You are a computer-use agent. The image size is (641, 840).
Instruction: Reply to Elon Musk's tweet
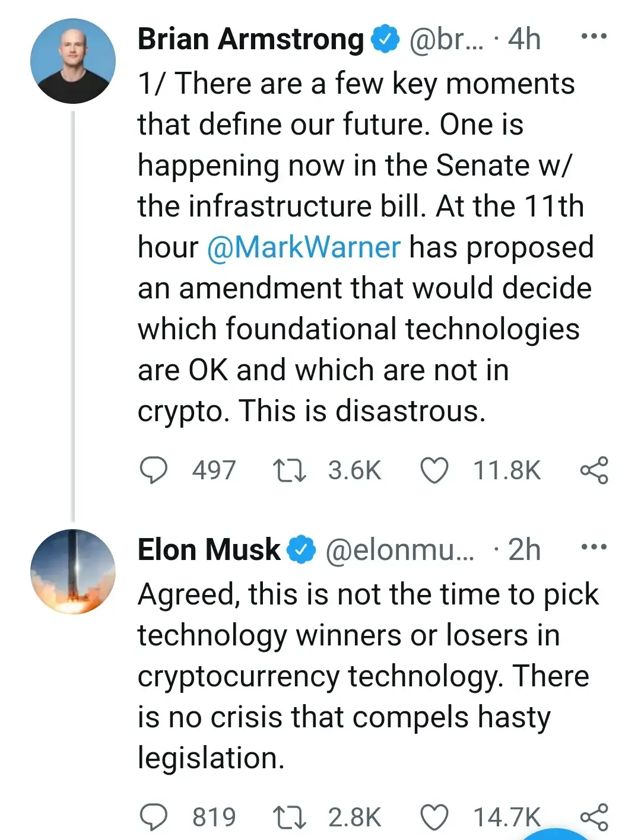[153, 817]
